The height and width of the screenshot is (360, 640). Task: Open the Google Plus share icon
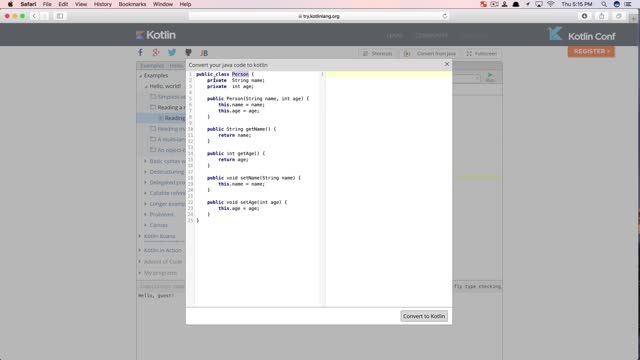156,53
